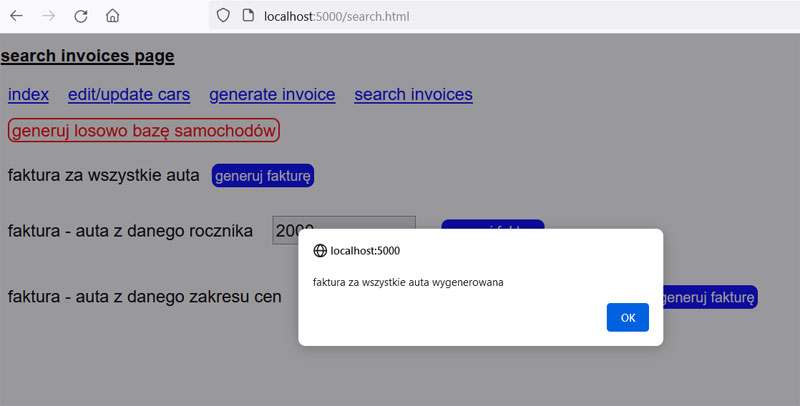Click the browser back arrow
This screenshot has height=406, width=800.
[x=16, y=16]
